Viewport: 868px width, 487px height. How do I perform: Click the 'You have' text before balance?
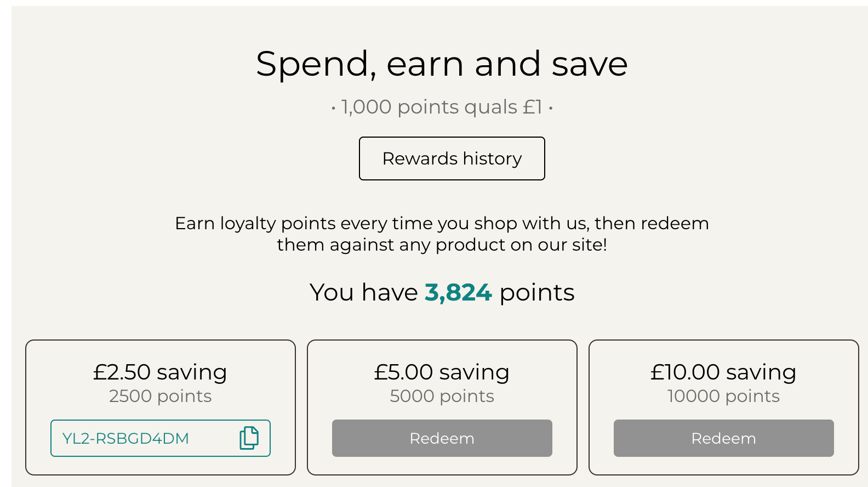coord(364,292)
